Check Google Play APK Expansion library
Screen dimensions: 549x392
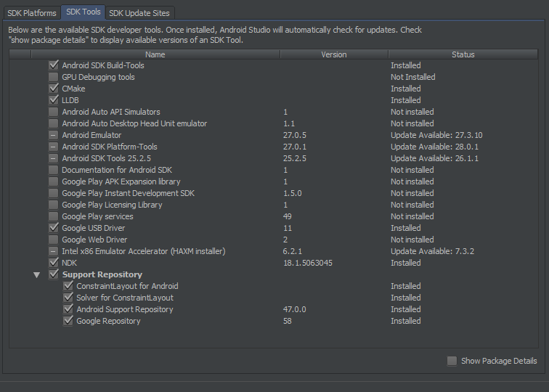[54, 181]
